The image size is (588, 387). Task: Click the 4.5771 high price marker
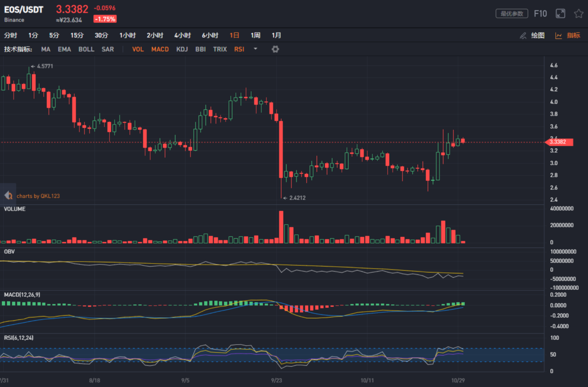(x=42, y=66)
